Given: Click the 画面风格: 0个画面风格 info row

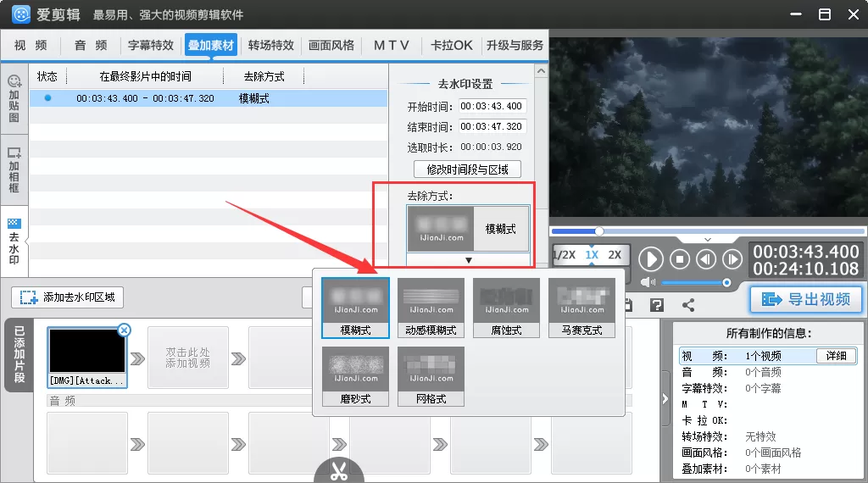Looking at the screenshot, I should 768,452.
